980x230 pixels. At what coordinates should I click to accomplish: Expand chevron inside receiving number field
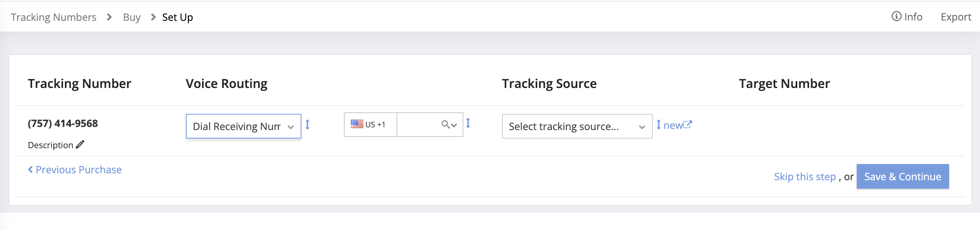tap(454, 125)
